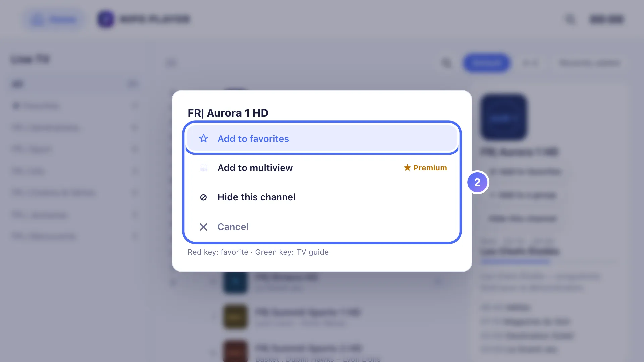Cancel the channel options dialog
The height and width of the screenshot is (362, 644).
point(322,227)
